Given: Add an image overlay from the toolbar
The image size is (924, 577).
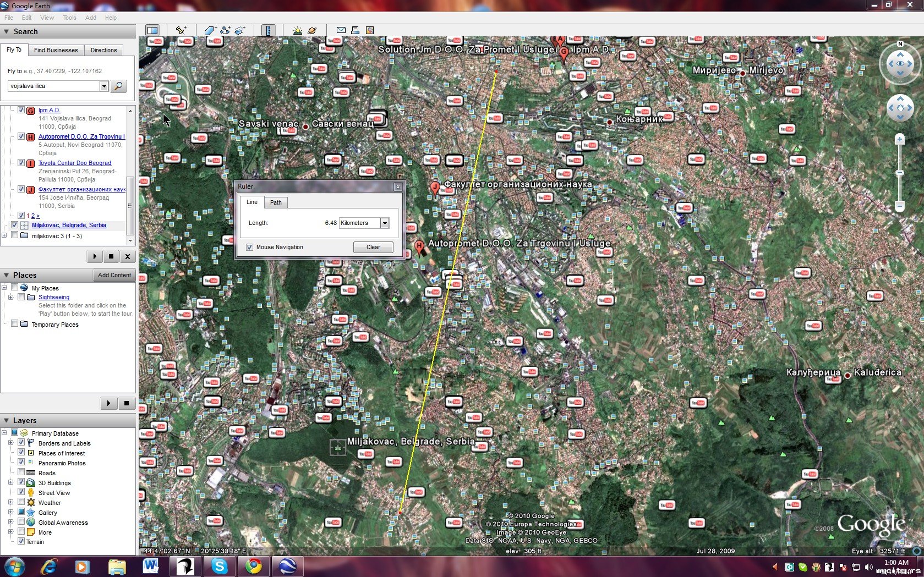Looking at the screenshot, I should pos(240,31).
